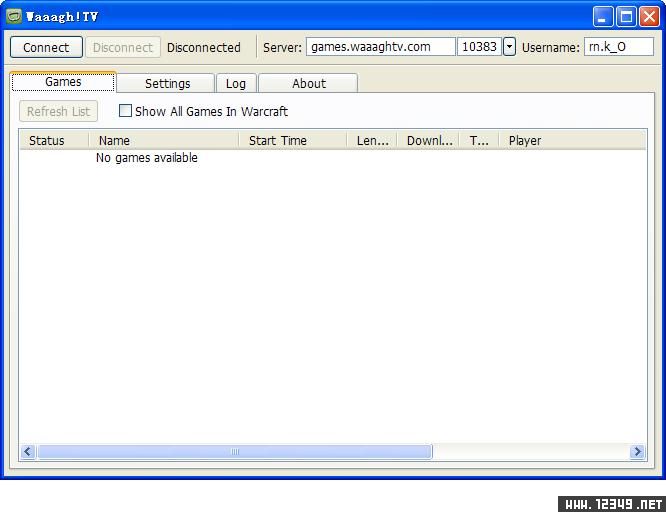Click the Username input field
666x512 pixels.
619,47
